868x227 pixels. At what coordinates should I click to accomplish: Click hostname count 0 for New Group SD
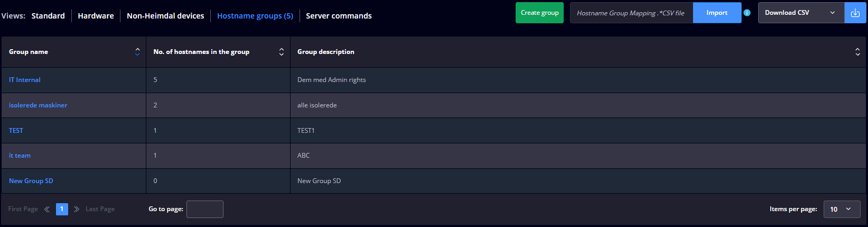tap(155, 181)
